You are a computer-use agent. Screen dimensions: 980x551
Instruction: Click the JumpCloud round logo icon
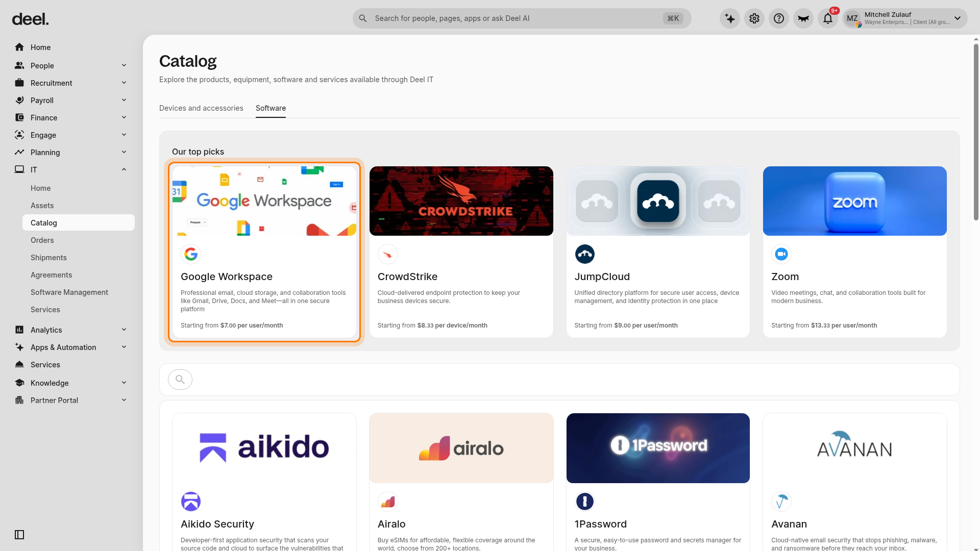[585, 254]
